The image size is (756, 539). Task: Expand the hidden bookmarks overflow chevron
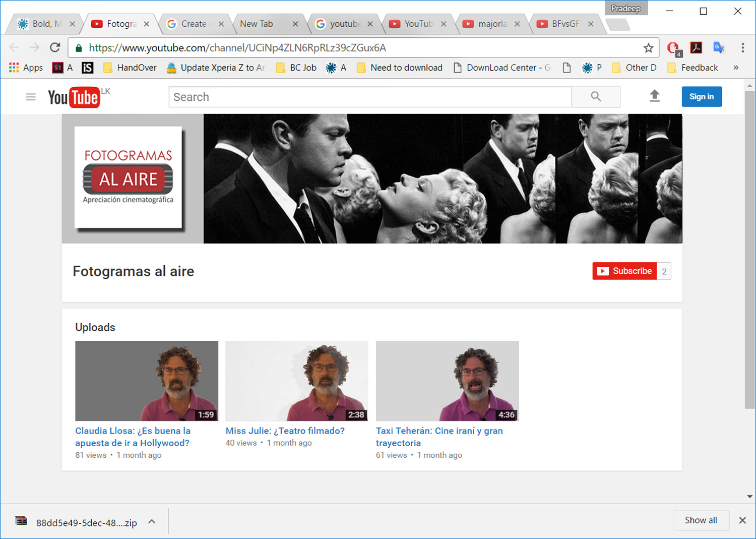pos(736,68)
